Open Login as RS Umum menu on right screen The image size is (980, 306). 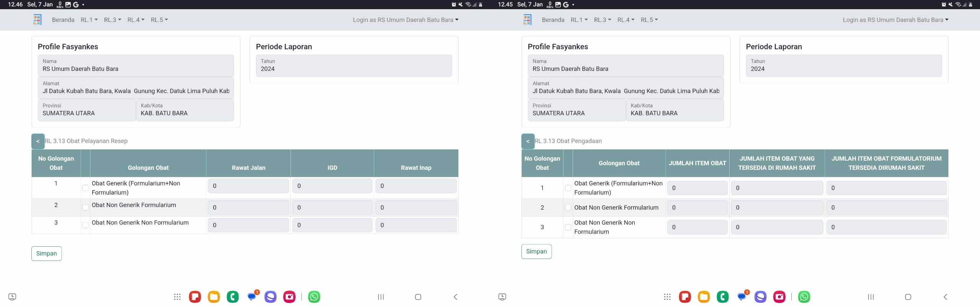895,20
